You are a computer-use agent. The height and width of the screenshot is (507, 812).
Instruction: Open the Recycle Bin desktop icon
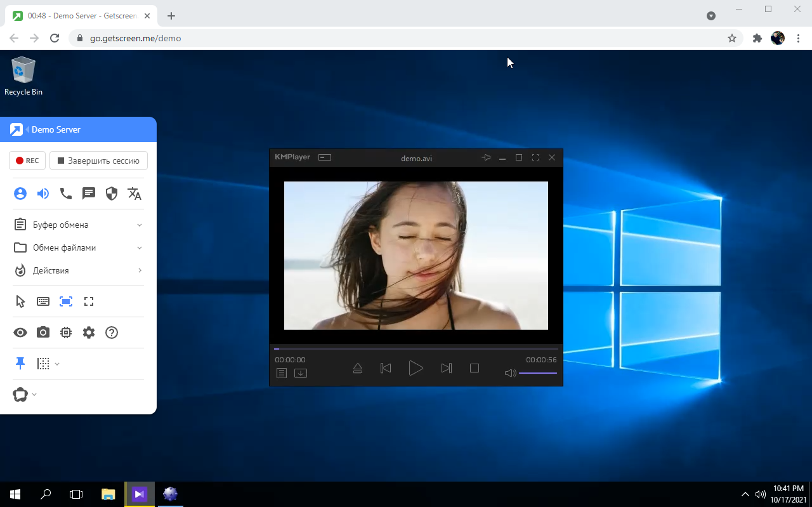(x=23, y=76)
